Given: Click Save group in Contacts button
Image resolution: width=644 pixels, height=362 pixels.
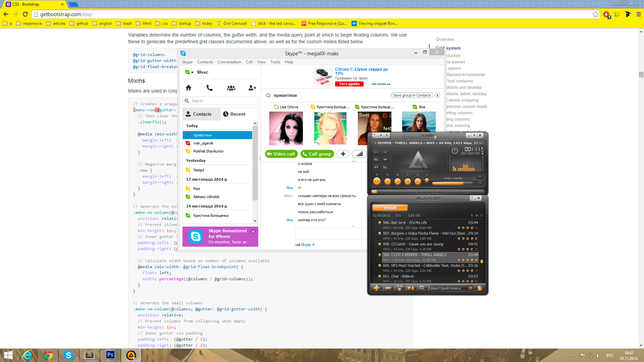Looking at the screenshot, I should 412,95.
